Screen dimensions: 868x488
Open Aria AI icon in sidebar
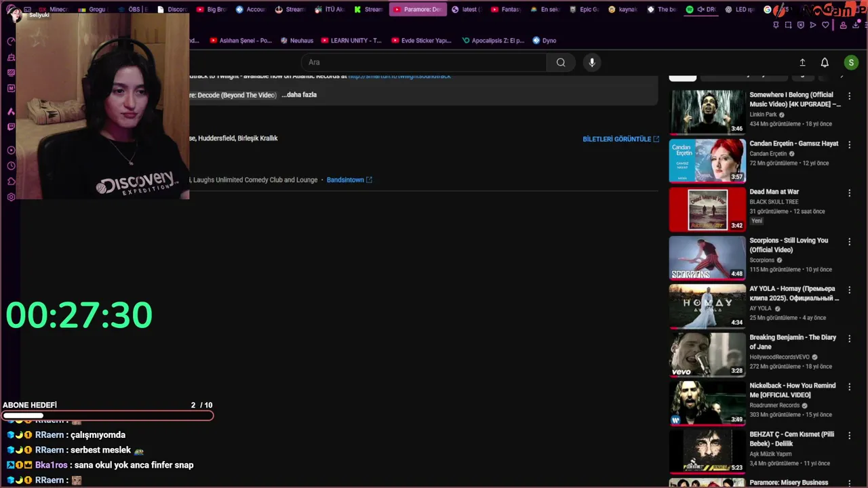click(11, 111)
